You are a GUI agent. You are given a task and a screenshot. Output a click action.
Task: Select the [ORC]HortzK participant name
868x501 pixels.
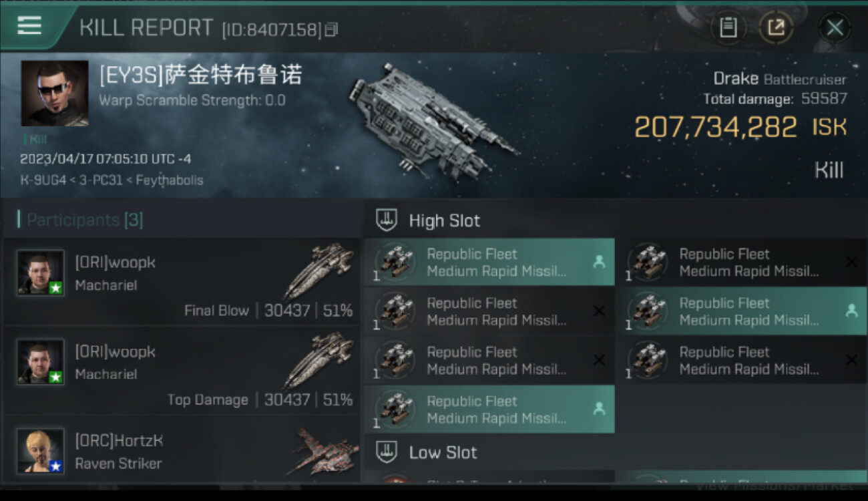point(119,441)
